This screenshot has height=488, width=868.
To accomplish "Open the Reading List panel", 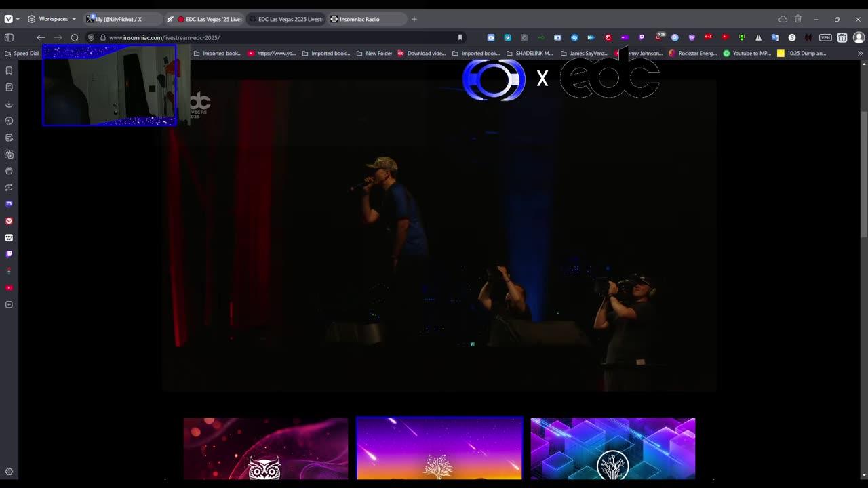I will (9, 87).
